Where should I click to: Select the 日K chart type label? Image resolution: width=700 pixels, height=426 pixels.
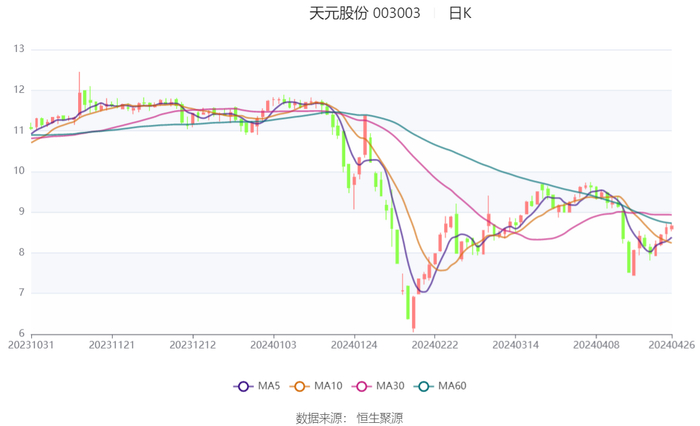click(460, 14)
